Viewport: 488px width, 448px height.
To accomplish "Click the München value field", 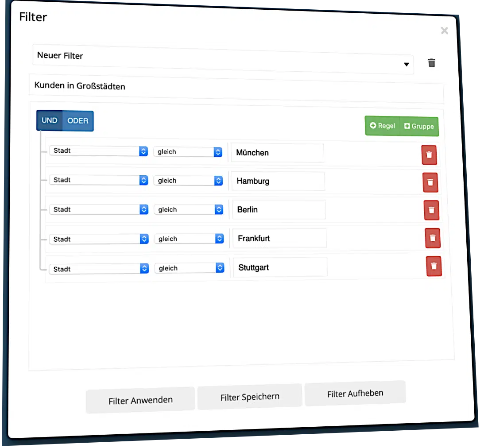I will pyautogui.click(x=277, y=153).
